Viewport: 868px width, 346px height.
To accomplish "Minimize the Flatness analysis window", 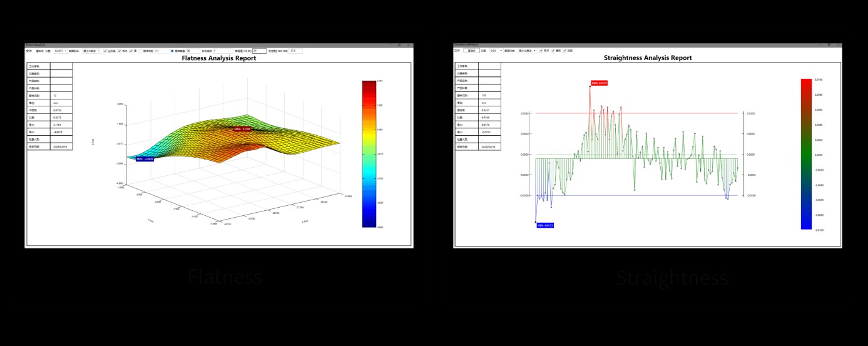I will (391, 44).
